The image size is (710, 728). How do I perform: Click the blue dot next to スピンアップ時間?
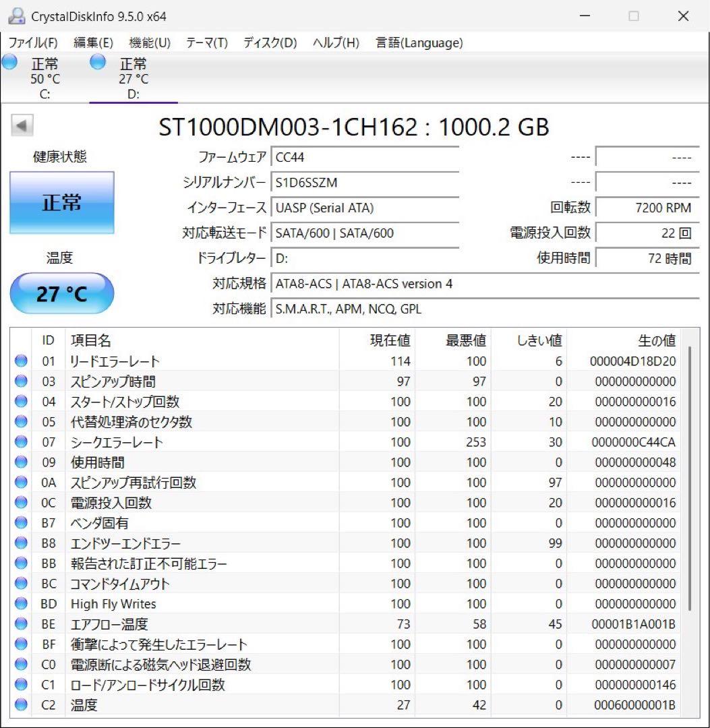tap(20, 381)
